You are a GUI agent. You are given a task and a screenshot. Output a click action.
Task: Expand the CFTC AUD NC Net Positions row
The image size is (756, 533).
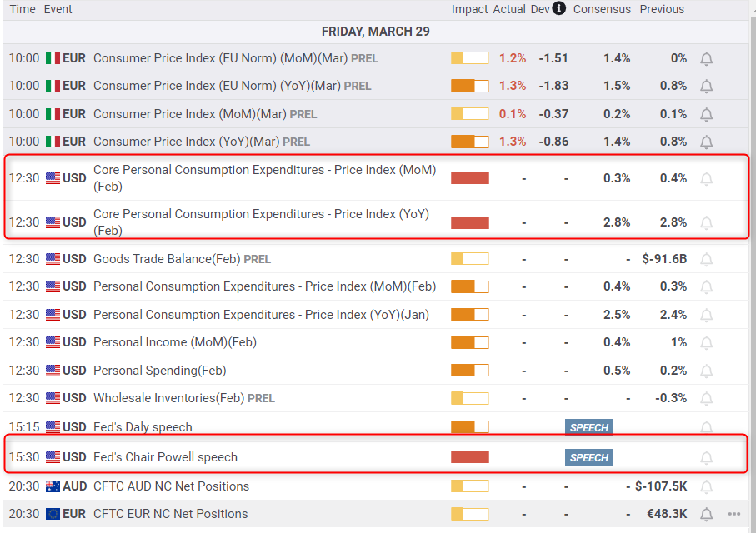(x=171, y=486)
